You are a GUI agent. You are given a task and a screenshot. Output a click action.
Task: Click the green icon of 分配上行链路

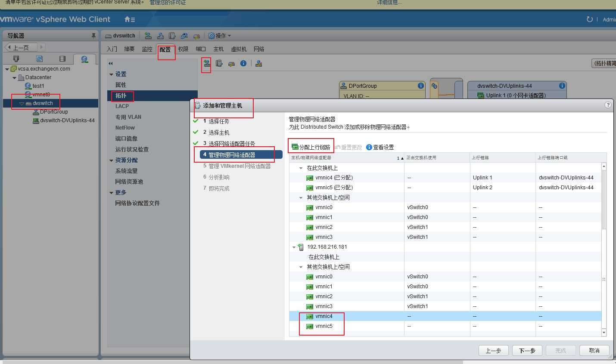(x=295, y=147)
